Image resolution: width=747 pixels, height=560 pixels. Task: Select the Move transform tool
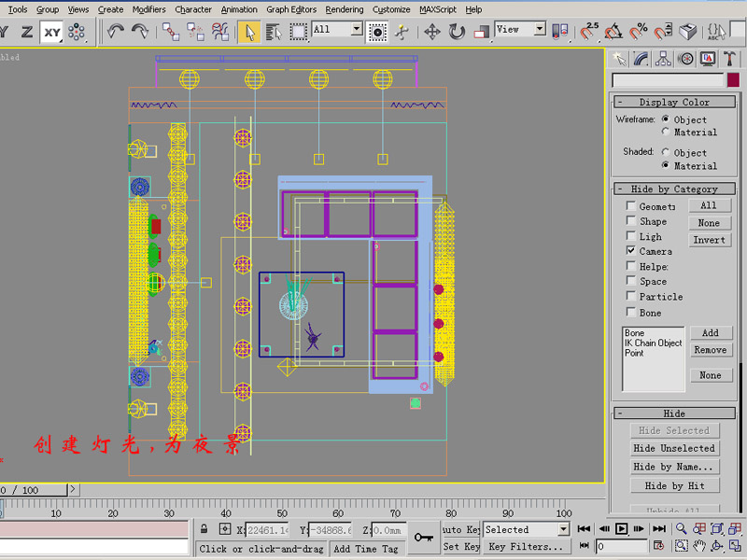(432, 32)
